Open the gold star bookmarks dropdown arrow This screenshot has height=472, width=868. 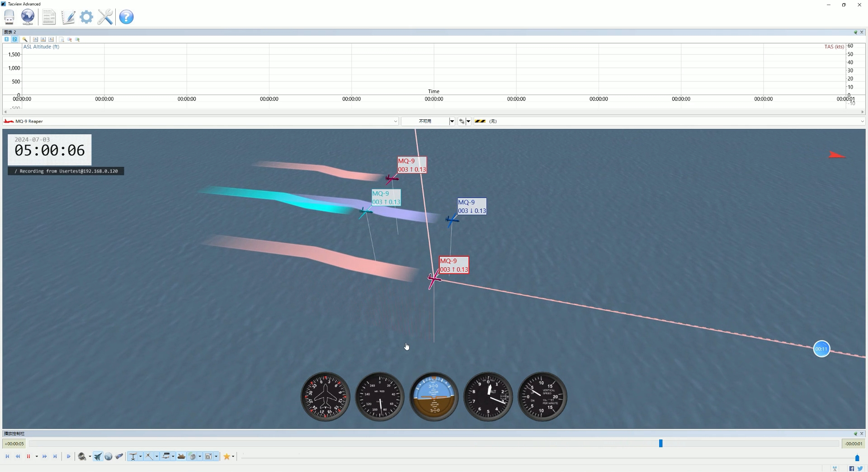233,457
